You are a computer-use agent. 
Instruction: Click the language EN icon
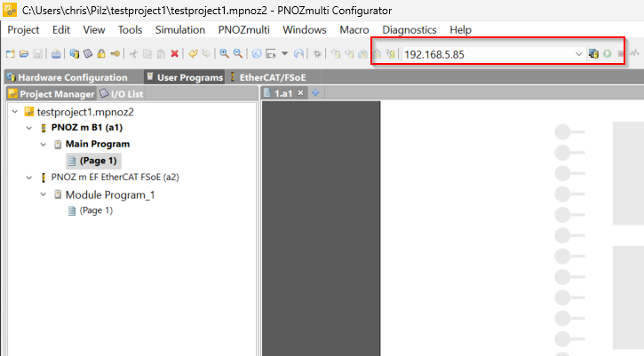pos(271,54)
